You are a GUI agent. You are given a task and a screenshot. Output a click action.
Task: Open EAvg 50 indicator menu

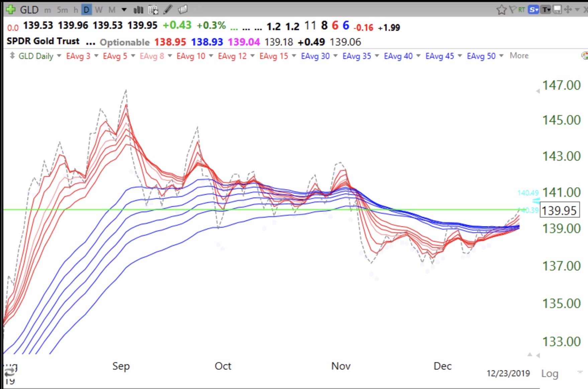point(501,56)
